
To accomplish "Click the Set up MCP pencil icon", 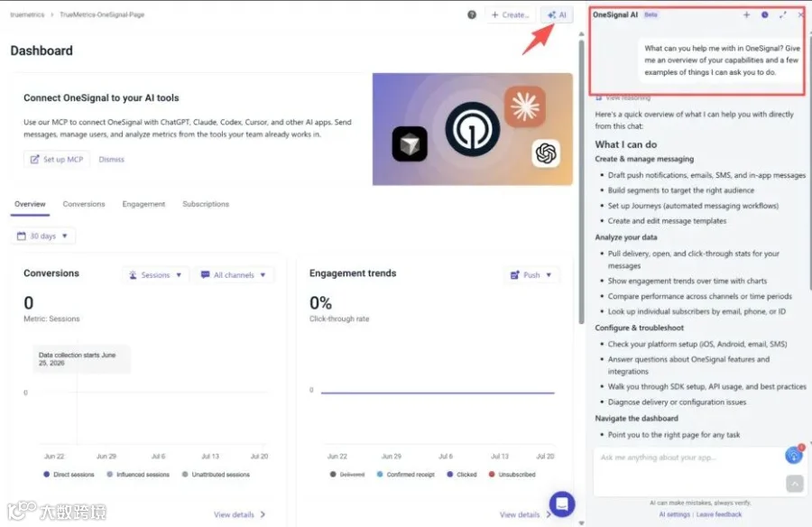I will [34, 159].
